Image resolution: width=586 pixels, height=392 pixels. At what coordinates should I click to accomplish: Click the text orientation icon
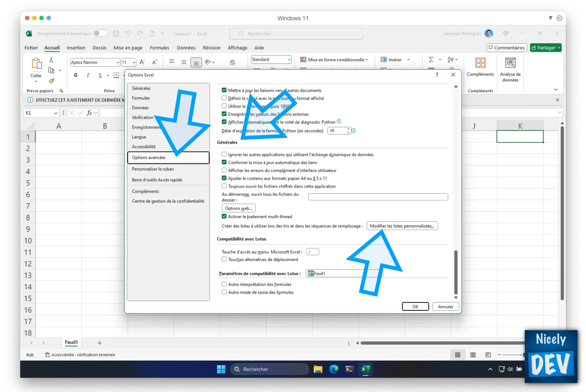point(208,62)
